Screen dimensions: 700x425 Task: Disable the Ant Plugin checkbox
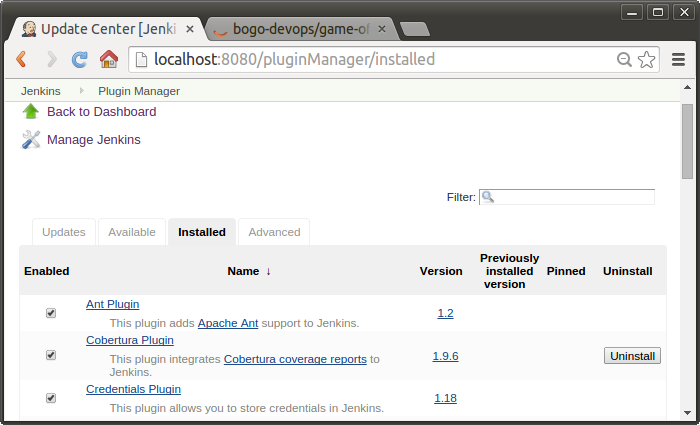click(x=51, y=313)
